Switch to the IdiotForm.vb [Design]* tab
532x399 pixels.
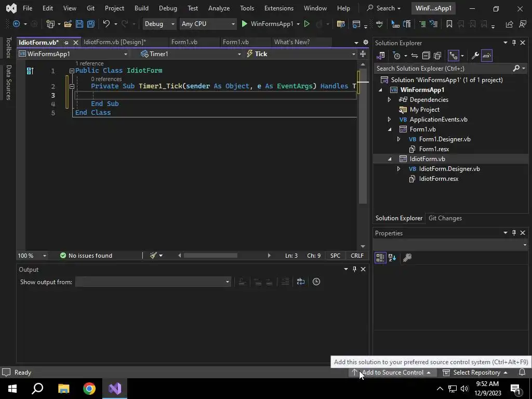pyautogui.click(x=115, y=42)
